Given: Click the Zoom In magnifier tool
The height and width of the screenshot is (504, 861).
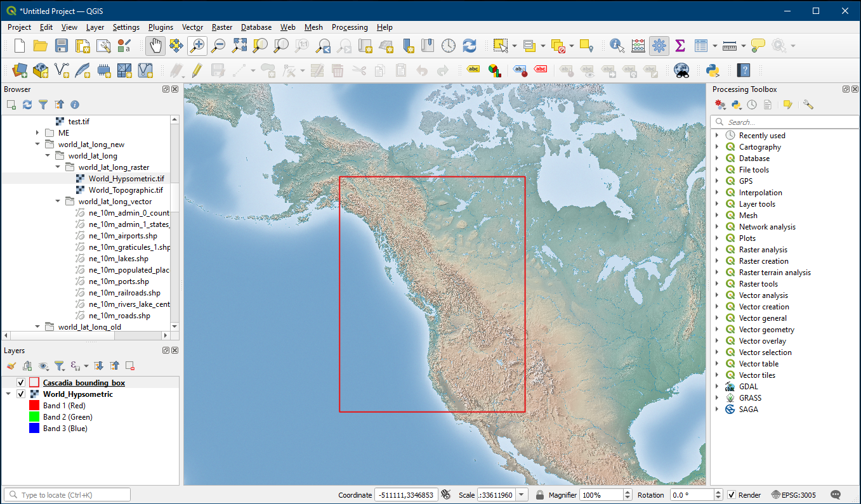Looking at the screenshot, I should (197, 46).
